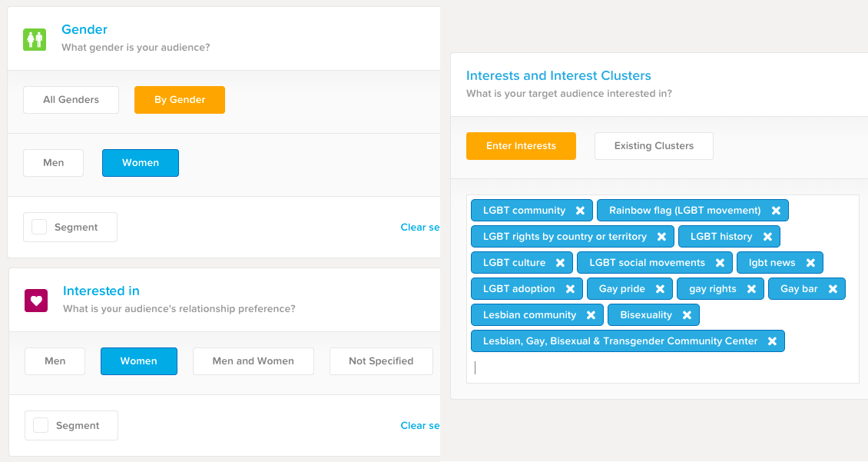Viewport: 868px width, 462px height.
Task: Select the Enter Interests tab
Action: [x=521, y=146]
